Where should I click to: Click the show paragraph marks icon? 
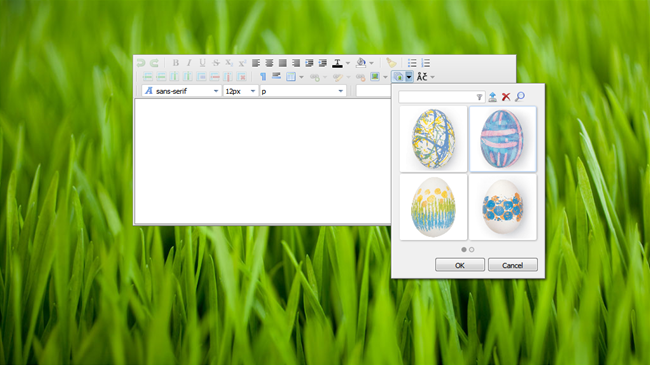click(263, 77)
